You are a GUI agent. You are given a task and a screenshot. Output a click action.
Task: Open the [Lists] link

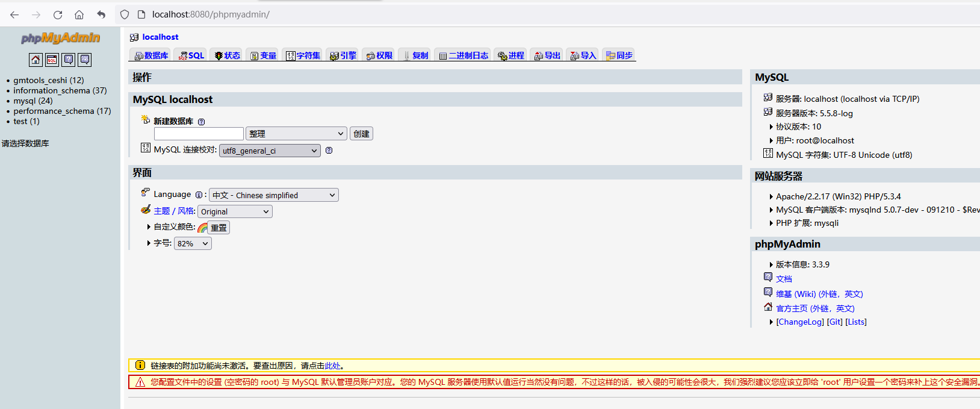[x=856, y=322]
